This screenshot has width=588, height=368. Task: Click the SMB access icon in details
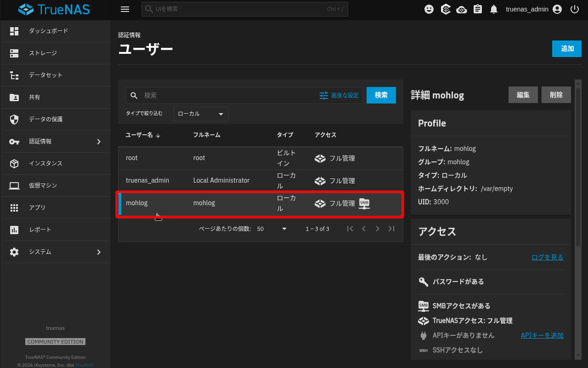coord(424,306)
